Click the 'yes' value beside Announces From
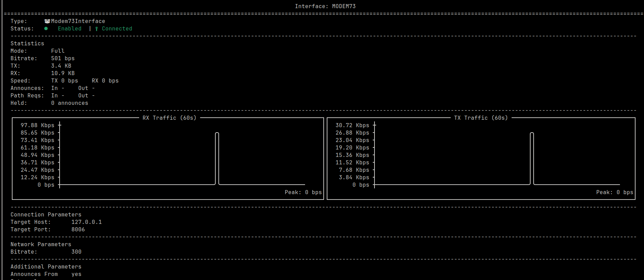The height and width of the screenshot is (280, 644). pos(77,274)
